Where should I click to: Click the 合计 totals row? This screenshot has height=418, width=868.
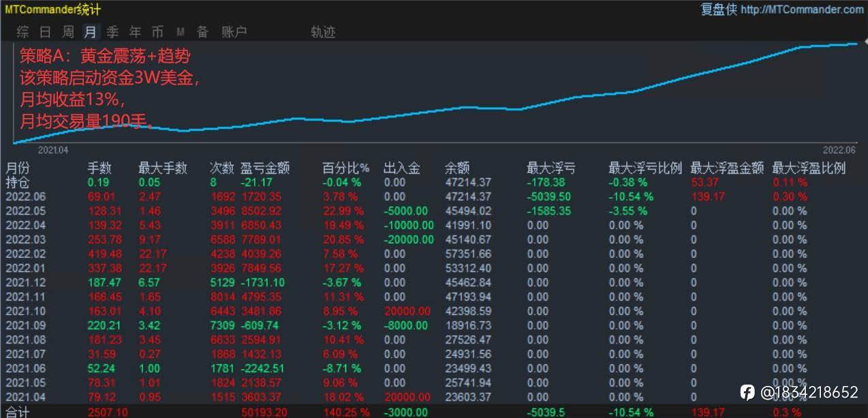434,412
